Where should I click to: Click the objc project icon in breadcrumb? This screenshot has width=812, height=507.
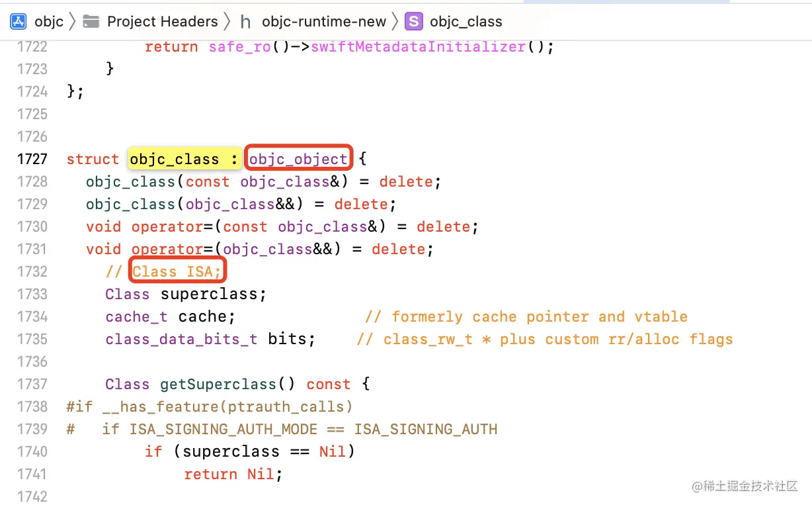click(19, 21)
